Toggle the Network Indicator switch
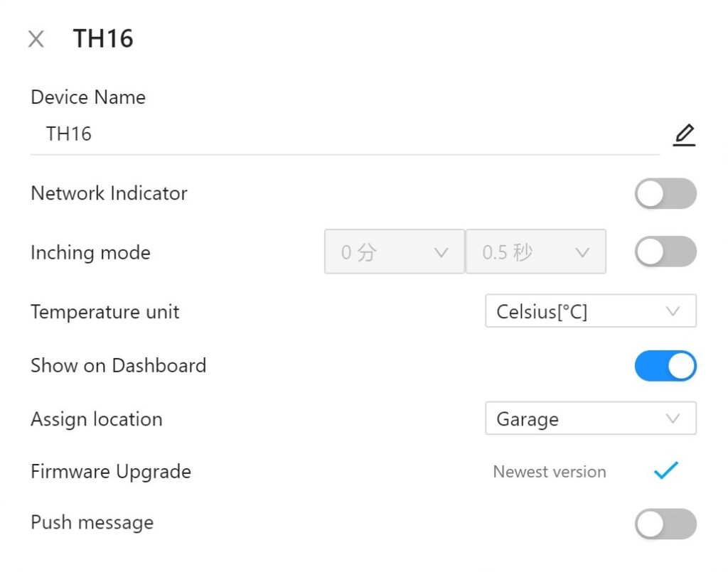The height and width of the screenshot is (572, 728). (x=665, y=193)
